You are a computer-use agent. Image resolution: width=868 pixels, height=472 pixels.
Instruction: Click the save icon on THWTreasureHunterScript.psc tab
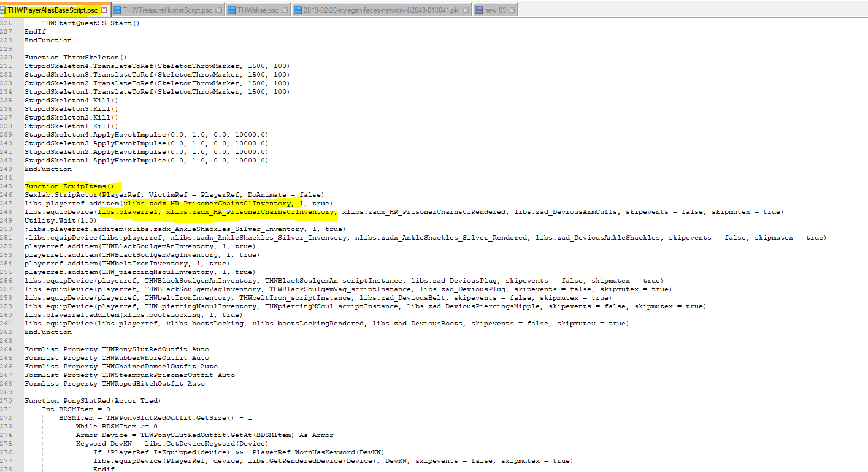[117, 10]
